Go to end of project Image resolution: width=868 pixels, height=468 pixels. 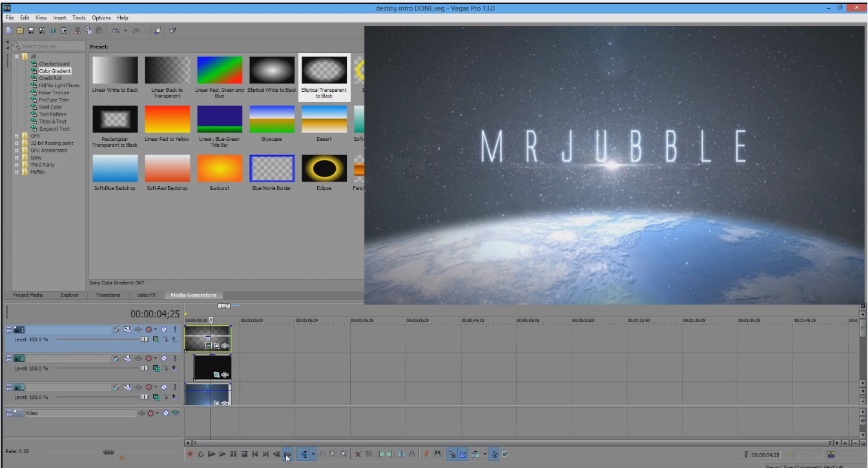pyautogui.click(x=266, y=454)
